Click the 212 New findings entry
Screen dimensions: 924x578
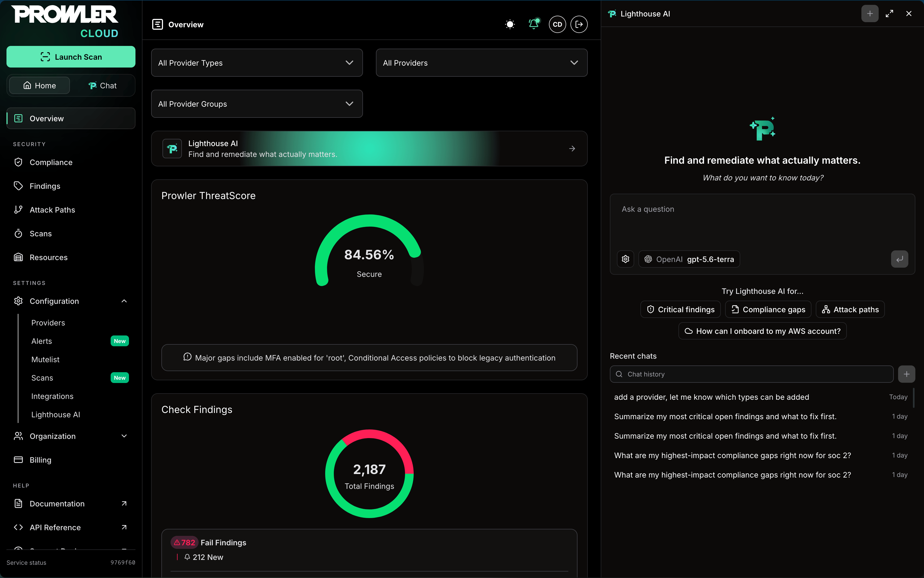(x=203, y=557)
